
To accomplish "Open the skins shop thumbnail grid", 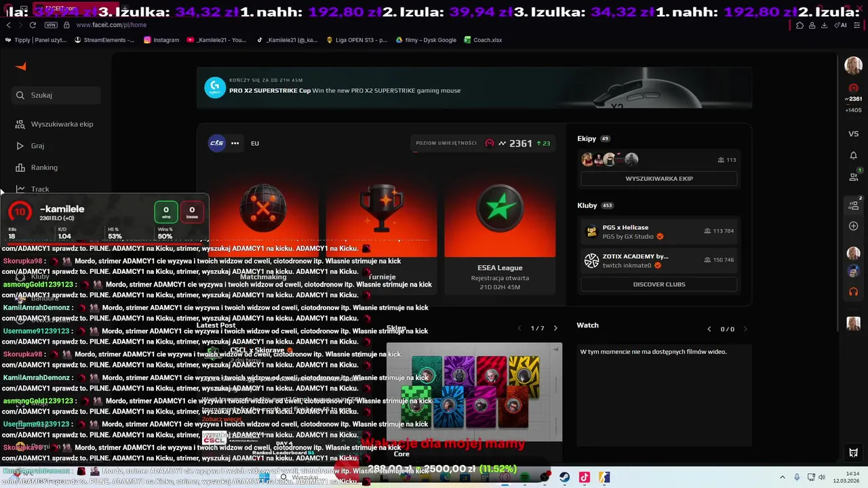I will pos(474,392).
